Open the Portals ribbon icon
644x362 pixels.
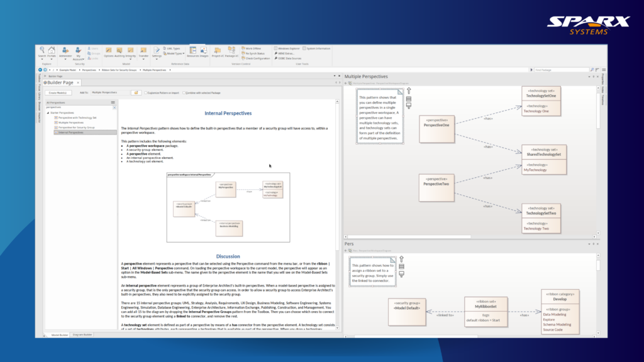coord(52,52)
